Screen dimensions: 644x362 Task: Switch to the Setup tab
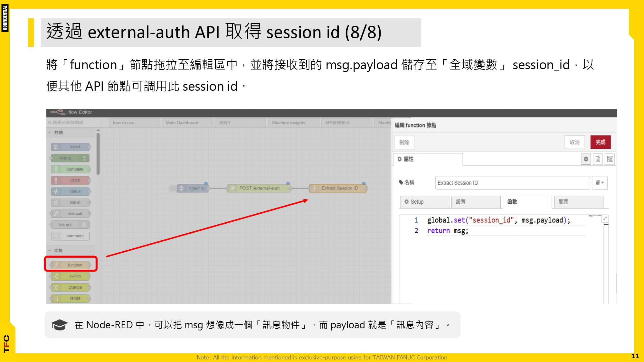click(424, 202)
